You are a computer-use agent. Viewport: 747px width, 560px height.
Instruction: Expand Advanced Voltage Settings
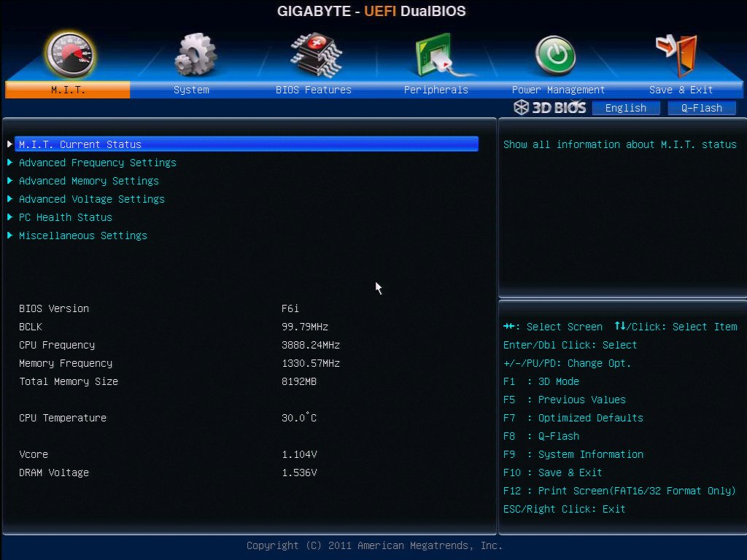coord(90,199)
